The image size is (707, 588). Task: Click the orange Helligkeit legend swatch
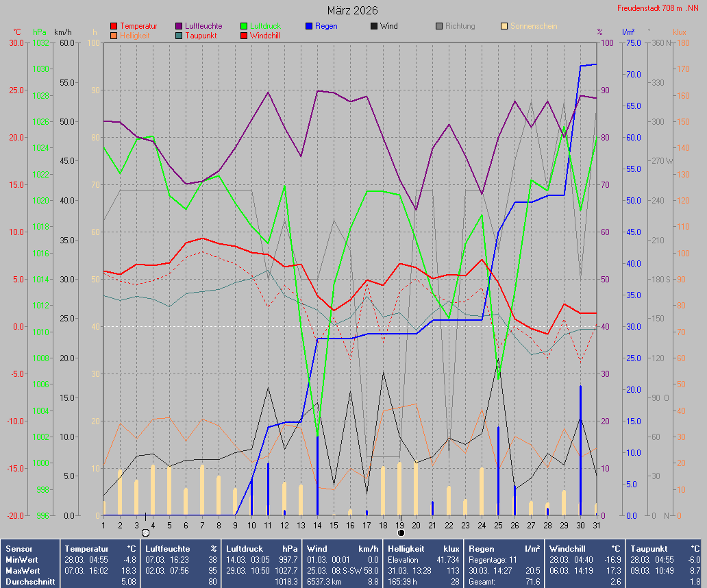[x=114, y=36]
